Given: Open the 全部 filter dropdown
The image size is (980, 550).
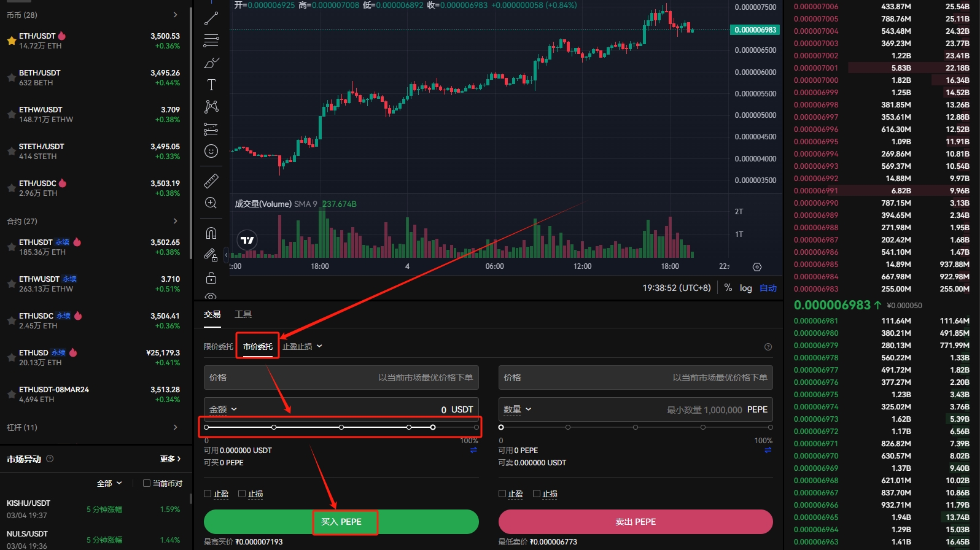Looking at the screenshot, I should (110, 483).
